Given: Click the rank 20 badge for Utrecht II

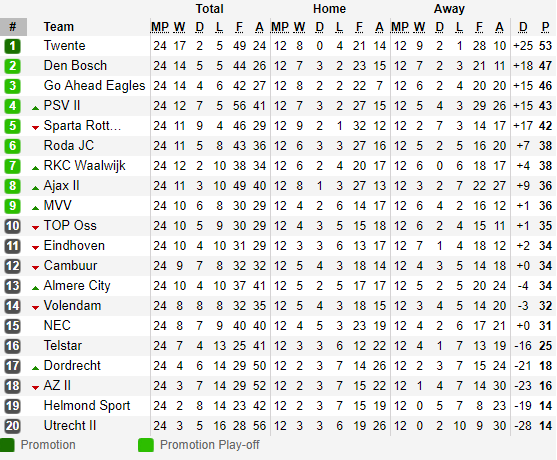Looking at the screenshot, I should [x=12, y=426].
